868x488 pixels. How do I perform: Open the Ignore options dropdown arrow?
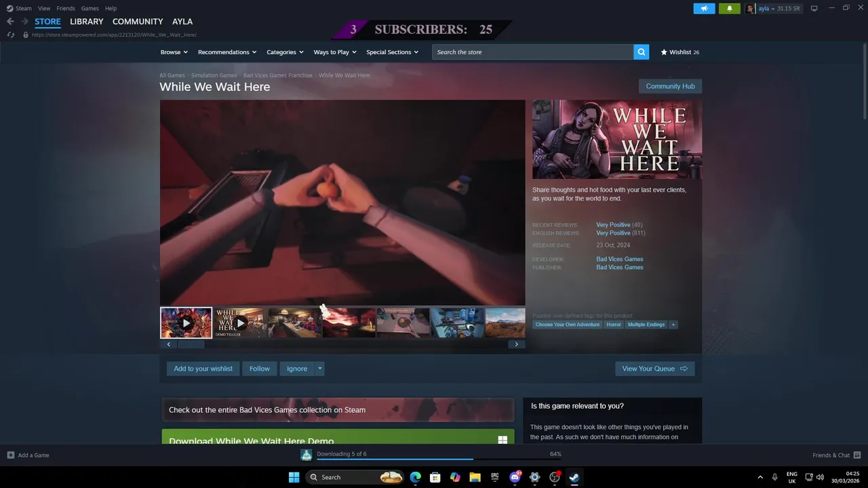(x=320, y=369)
